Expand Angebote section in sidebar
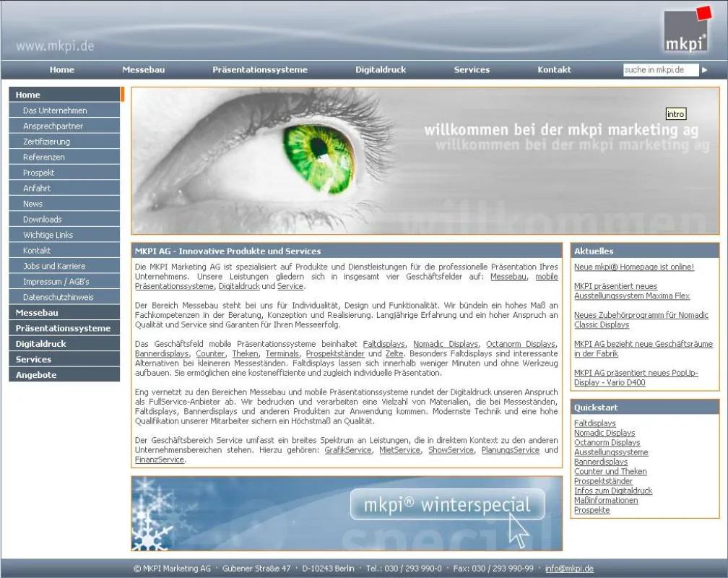This screenshot has width=728, height=578. 64,375
